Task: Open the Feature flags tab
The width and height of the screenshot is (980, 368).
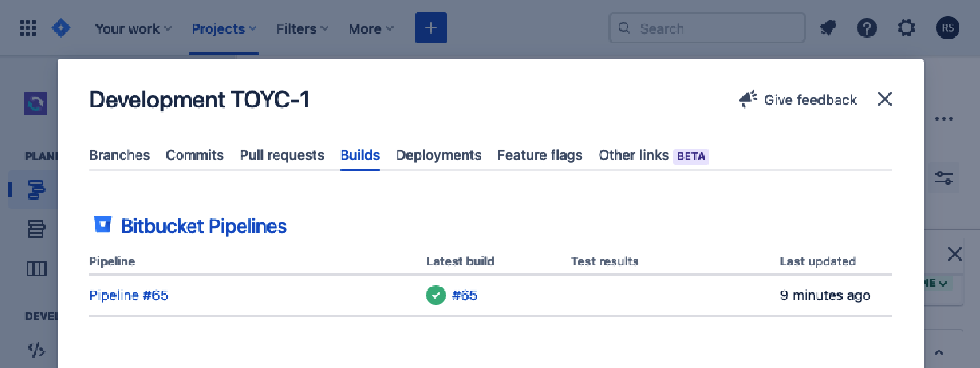Action: [540, 156]
